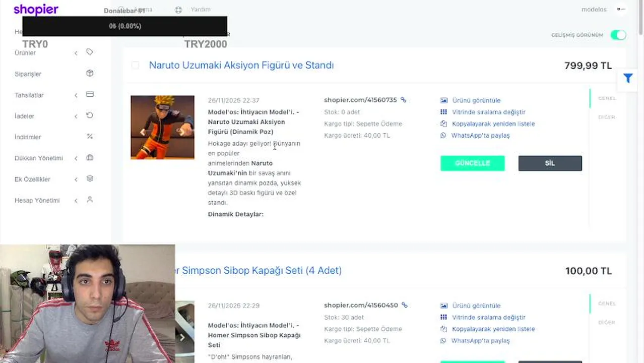Click Naruto's Ürünü görüntüle link
The height and width of the screenshot is (363, 644).
(476, 100)
